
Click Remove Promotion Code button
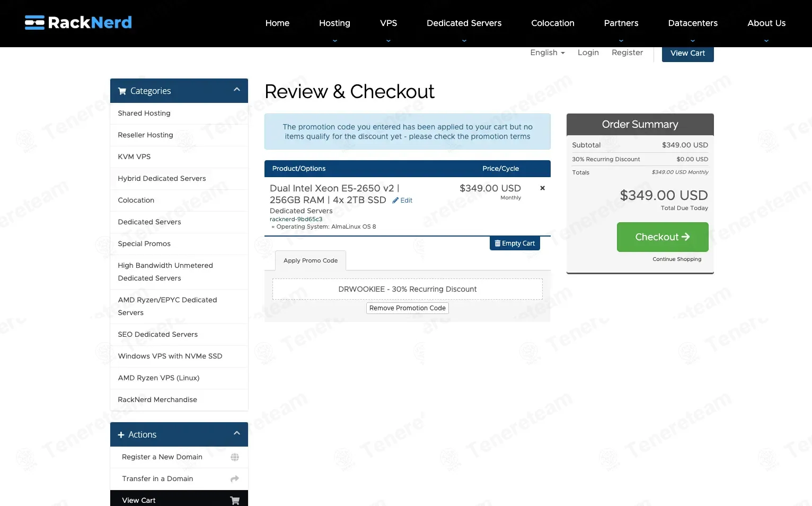point(408,308)
